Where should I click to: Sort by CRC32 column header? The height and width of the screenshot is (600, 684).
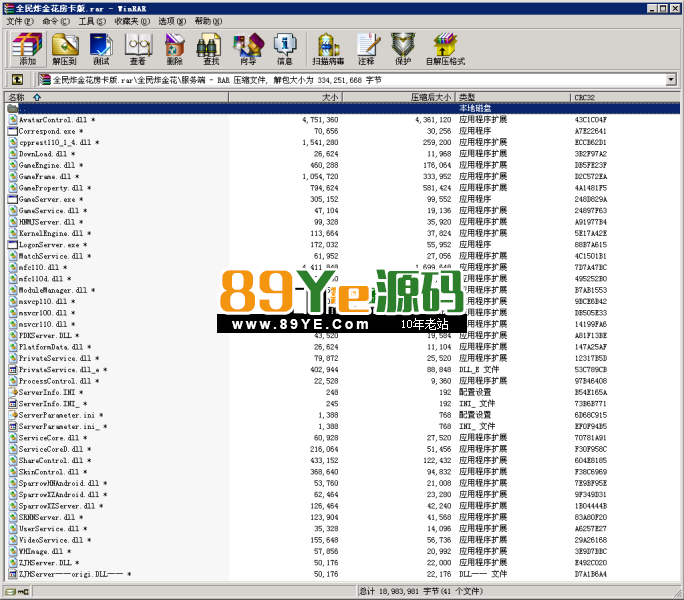coord(625,97)
